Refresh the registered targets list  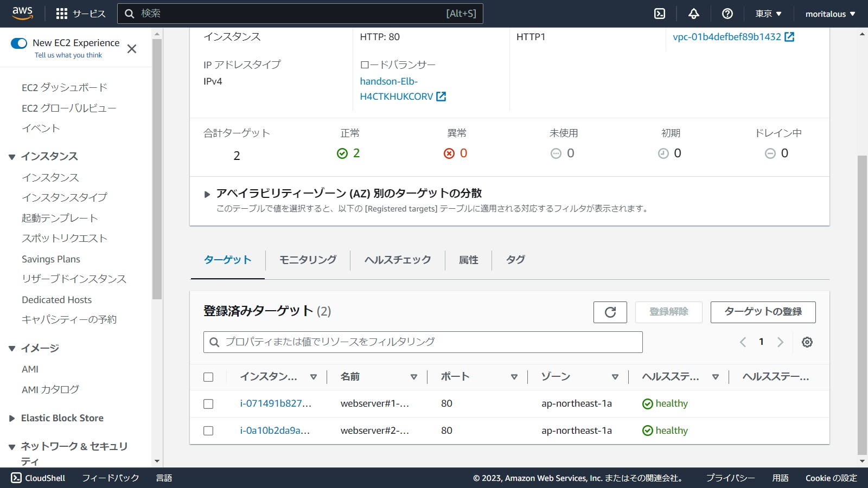pyautogui.click(x=610, y=312)
